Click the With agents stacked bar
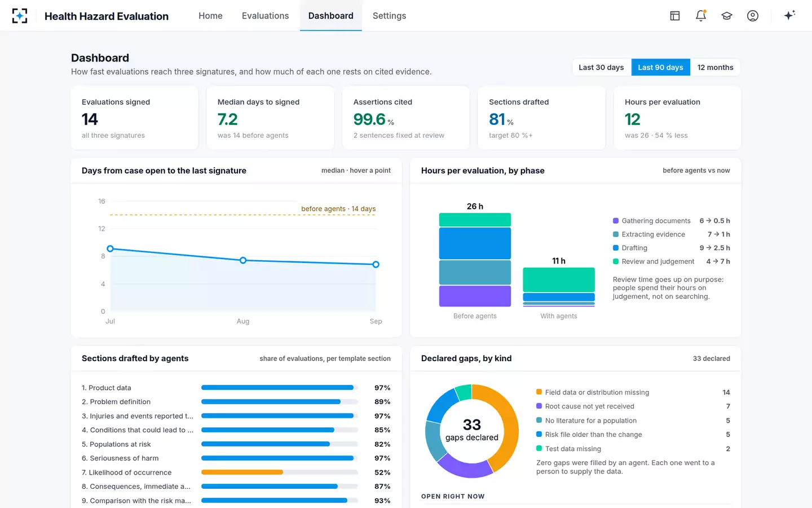Screen dimensions: 812x508 tap(559, 287)
